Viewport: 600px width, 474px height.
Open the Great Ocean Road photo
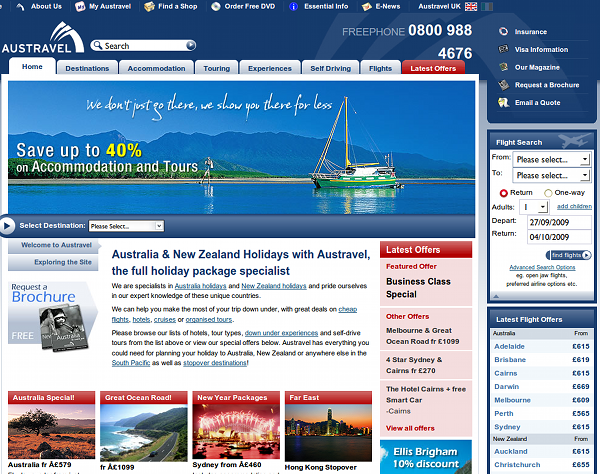pyautogui.click(x=143, y=433)
